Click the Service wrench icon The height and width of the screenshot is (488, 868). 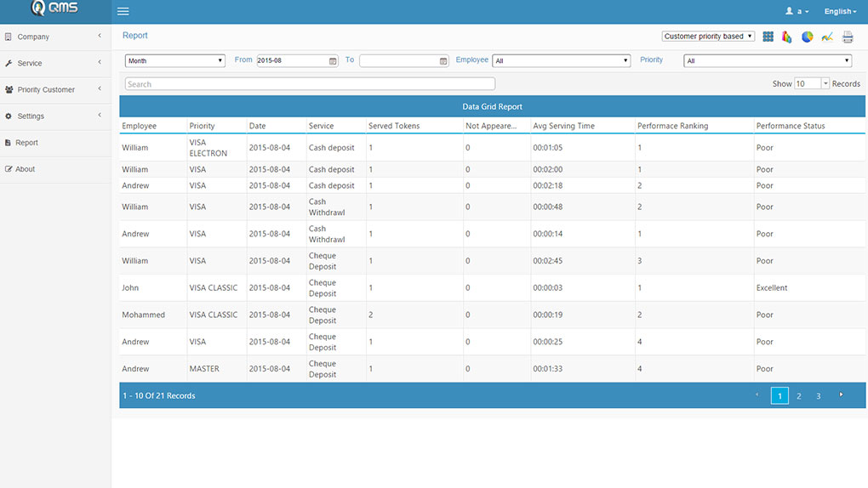click(x=9, y=63)
